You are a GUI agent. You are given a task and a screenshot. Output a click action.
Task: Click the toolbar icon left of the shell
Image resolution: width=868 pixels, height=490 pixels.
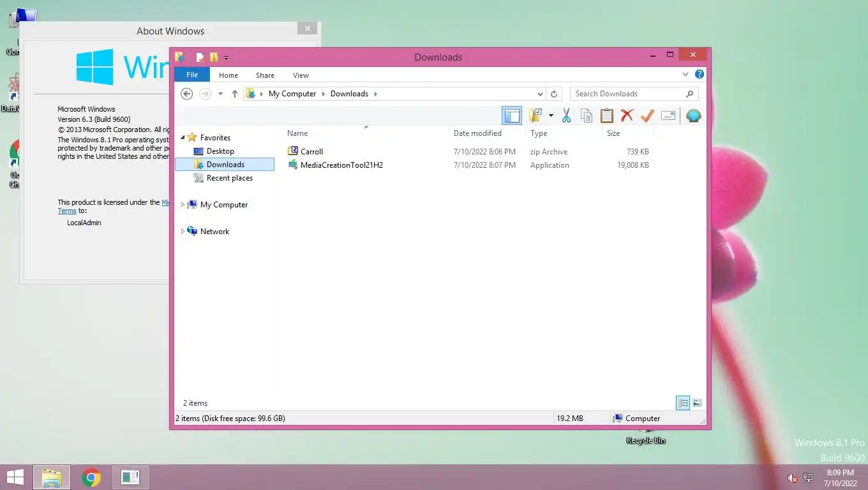(668, 115)
